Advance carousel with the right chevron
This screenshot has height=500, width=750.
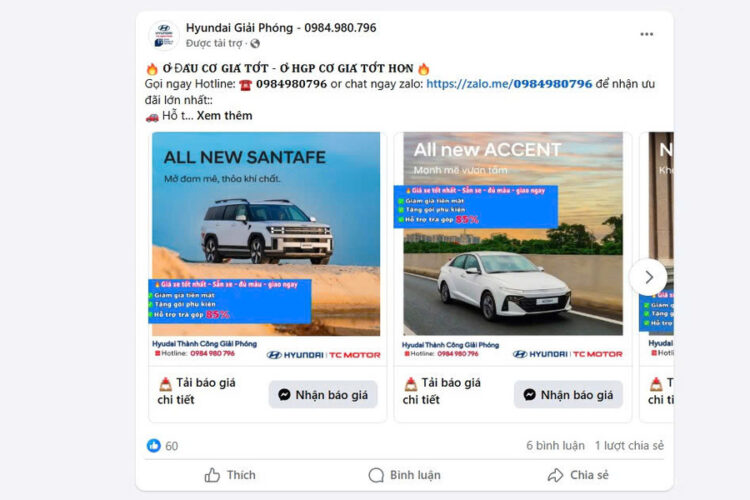click(648, 277)
